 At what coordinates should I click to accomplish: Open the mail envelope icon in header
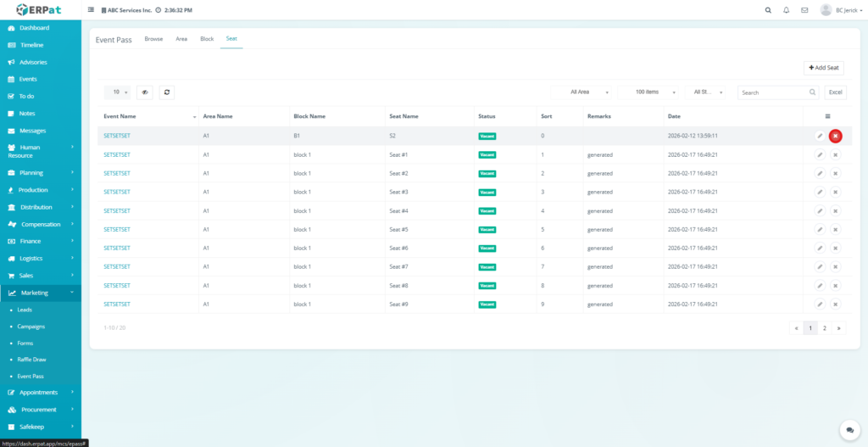(804, 10)
